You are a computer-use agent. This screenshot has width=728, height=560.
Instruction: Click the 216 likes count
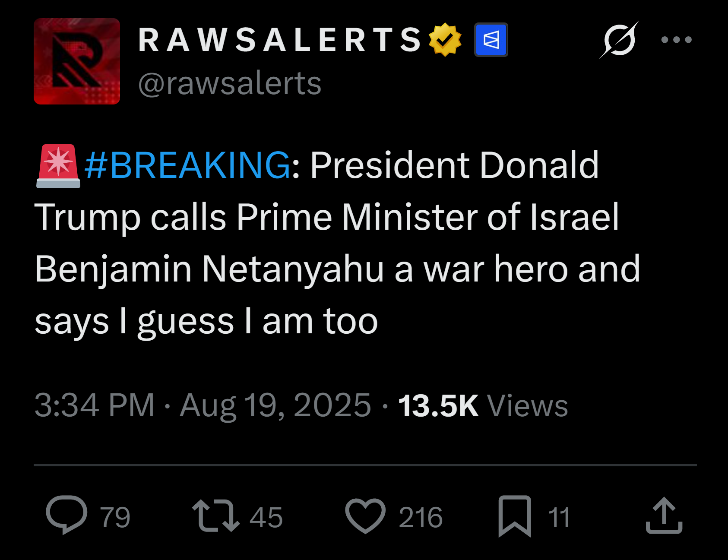[421, 517]
